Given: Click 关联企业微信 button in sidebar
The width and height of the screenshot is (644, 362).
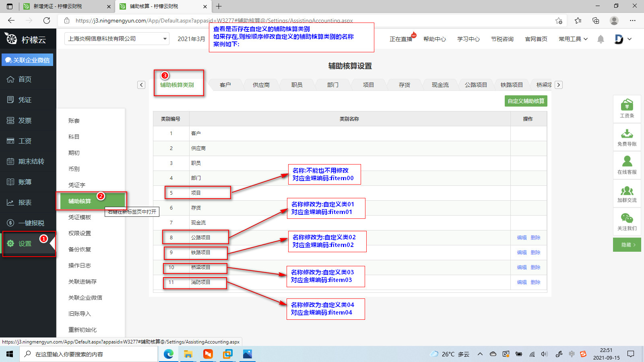Looking at the screenshot, I should [x=27, y=60].
